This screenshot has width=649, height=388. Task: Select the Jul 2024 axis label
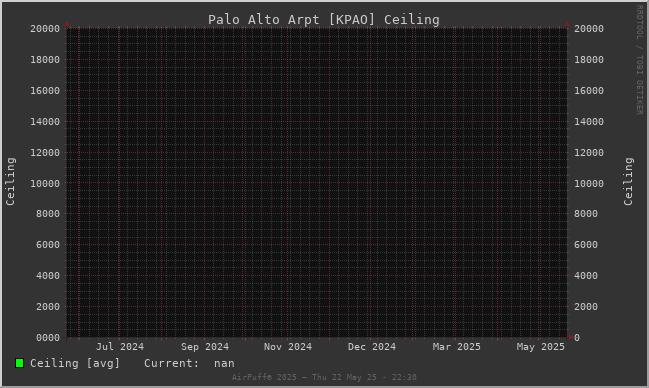click(120, 347)
